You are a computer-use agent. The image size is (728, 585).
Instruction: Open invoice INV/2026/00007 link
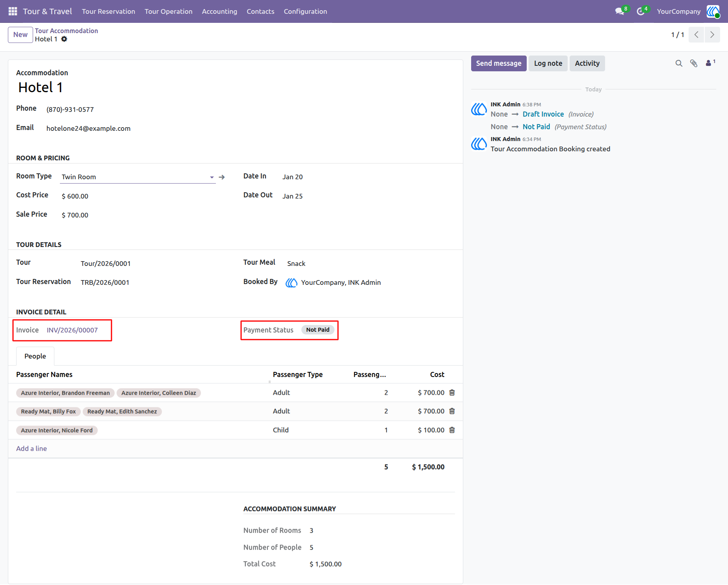[x=72, y=330]
